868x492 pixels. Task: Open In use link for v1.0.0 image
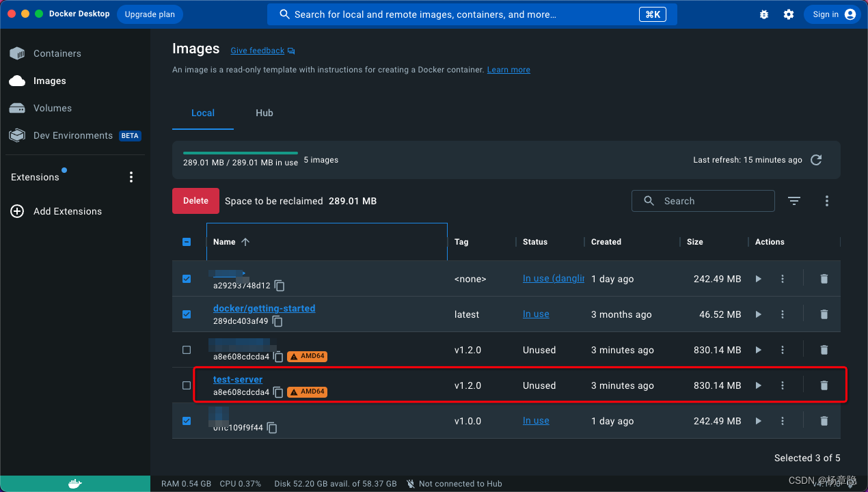[536, 421]
